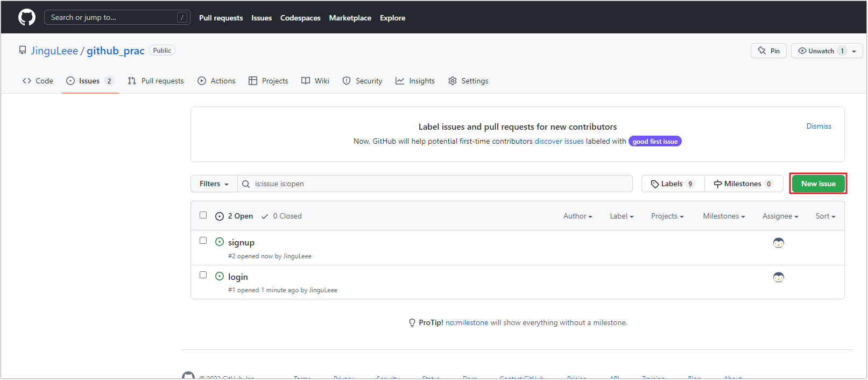Check the signup issue checkbox
This screenshot has height=380, width=868.
pyautogui.click(x=203, y=240)
